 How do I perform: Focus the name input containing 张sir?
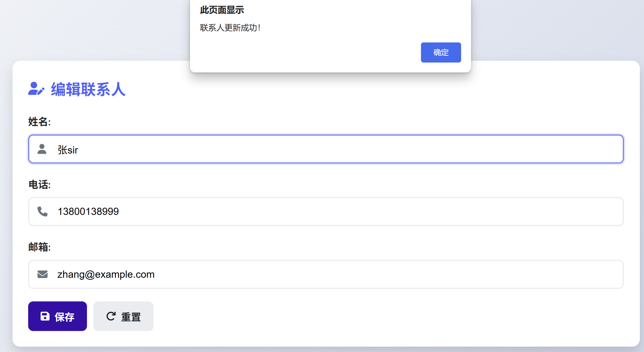point(335,149)
